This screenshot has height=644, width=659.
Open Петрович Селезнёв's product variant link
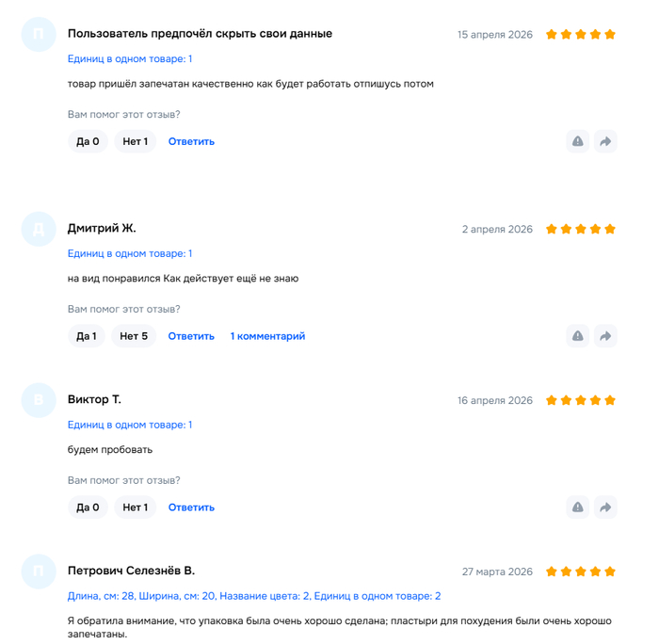[254, 596]
